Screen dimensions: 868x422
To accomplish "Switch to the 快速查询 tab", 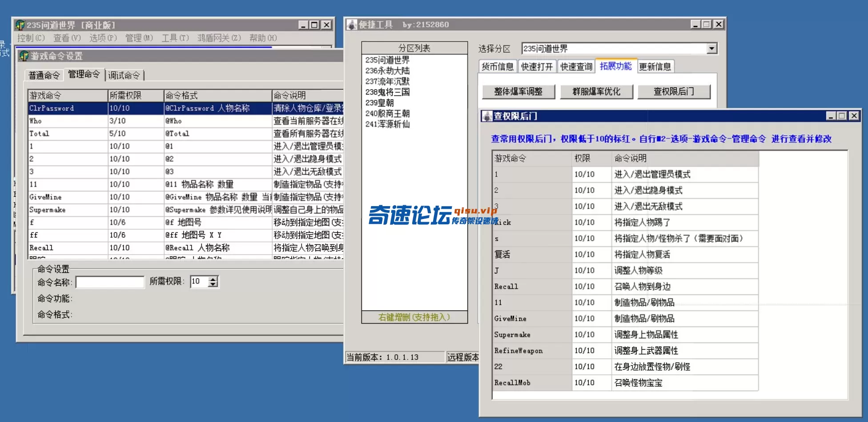I will pyautogui.click(x=576, y=67).
